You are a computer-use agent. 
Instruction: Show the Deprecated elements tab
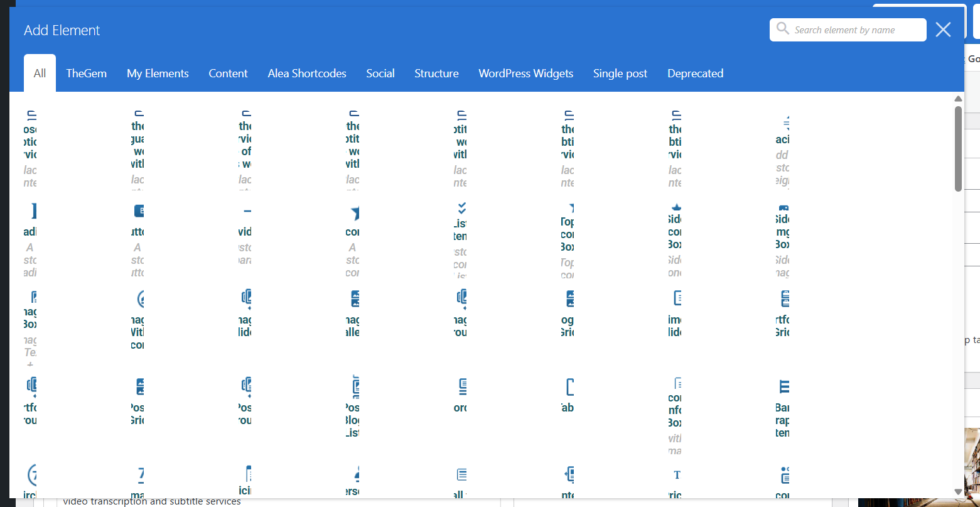(x=695, y=73)
